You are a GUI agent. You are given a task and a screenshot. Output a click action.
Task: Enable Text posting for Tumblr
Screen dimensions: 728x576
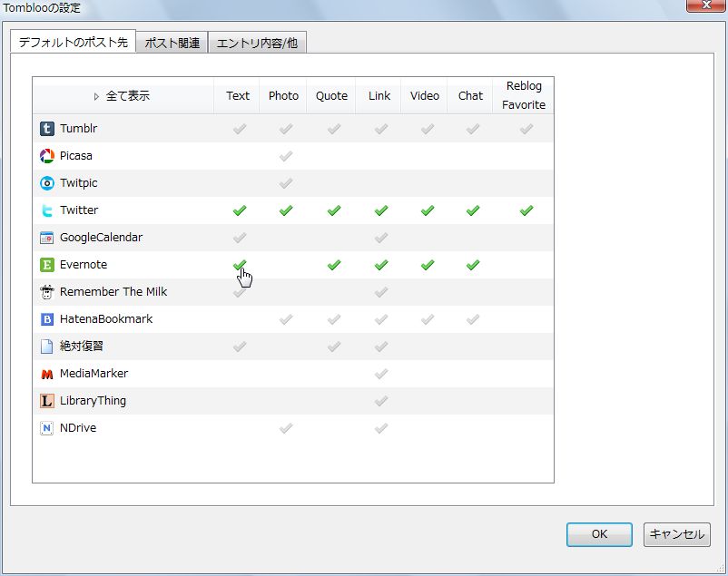240,129
